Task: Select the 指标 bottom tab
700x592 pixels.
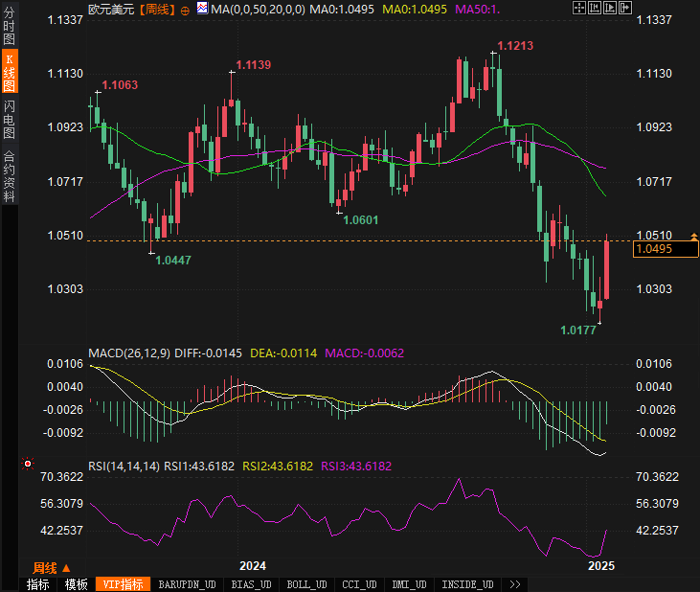Action: click(x=38, y=584)
